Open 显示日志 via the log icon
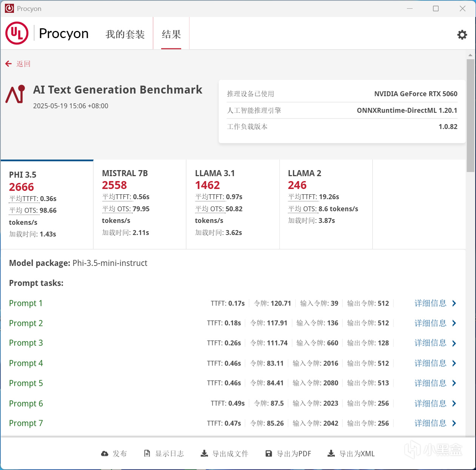This screenshot has height=470, width=476. (147, 453)
